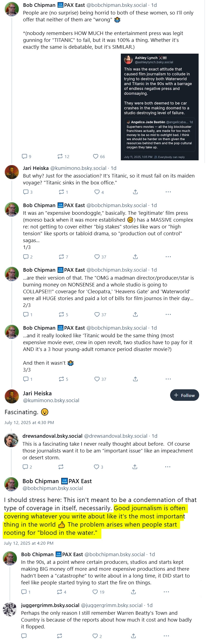Open Jari Heiska's avatar on 'Fascinating' post

[x=12, y=396]
